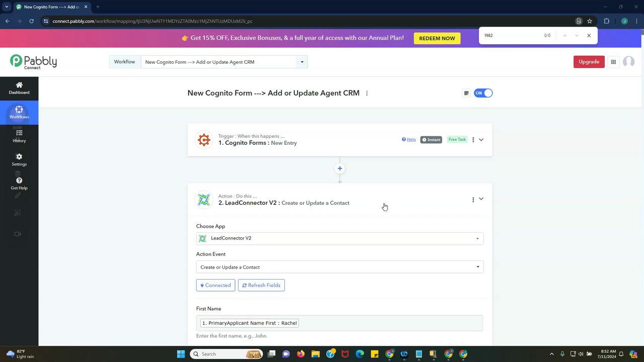Click Refresh Fields button

261,285
